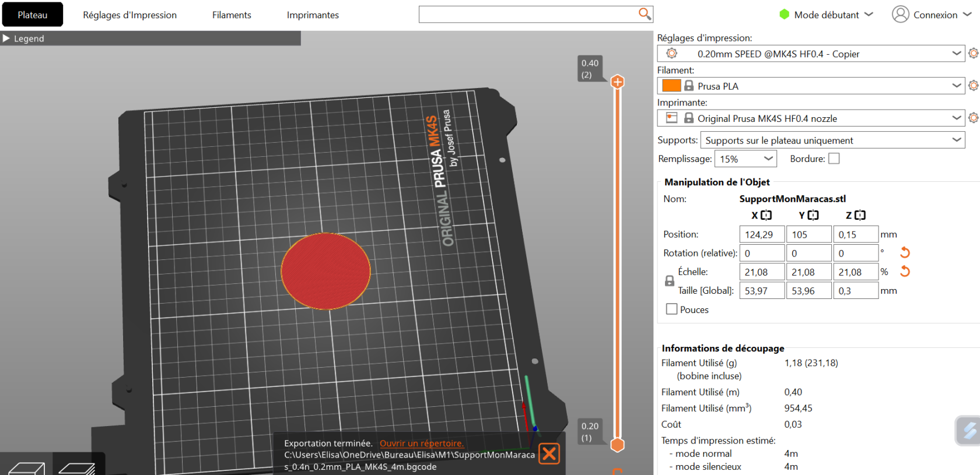The image size is (980, 475).
Task: Toggle the uniform scale lock icon
Action: click(670, 281)
